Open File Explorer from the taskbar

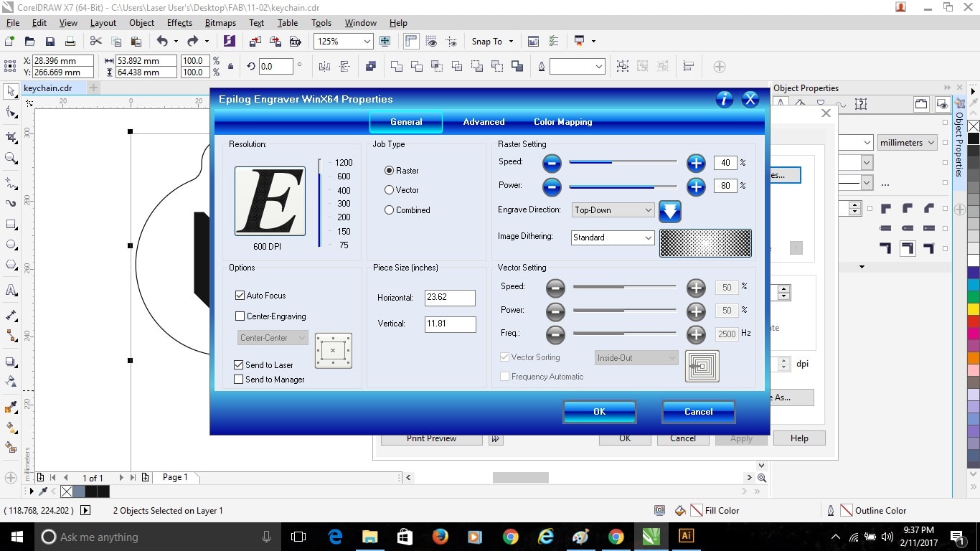(x=370, y=537)
